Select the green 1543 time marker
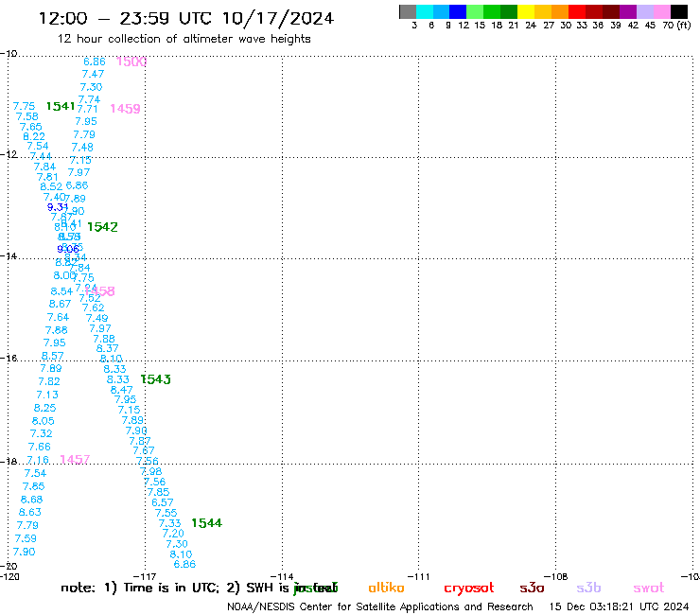Viewport: 700px width, 615px height. click(x=155, y=379)
